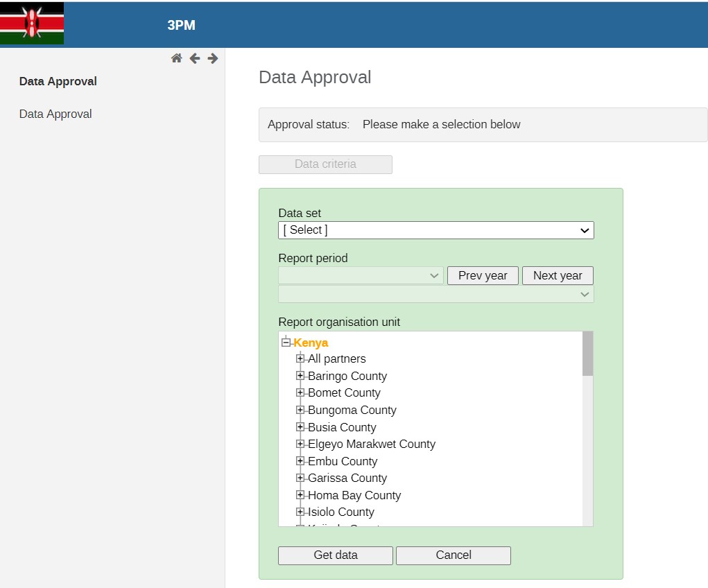The height and width of the screenshot is (588, 708).
Task: Select Elgeyo Marakwet County organisation unit
Action: click(372, 444)
